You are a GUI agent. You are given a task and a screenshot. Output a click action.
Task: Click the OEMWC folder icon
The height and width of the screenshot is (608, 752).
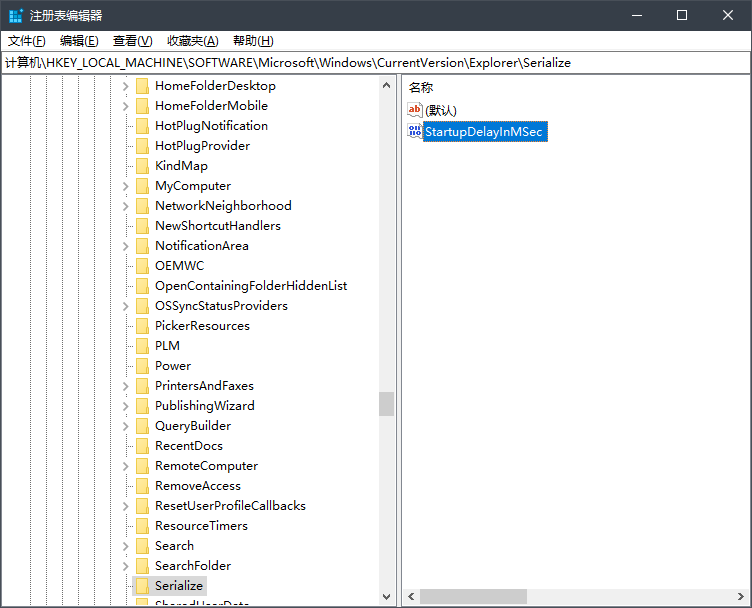(x=142, y=266)
